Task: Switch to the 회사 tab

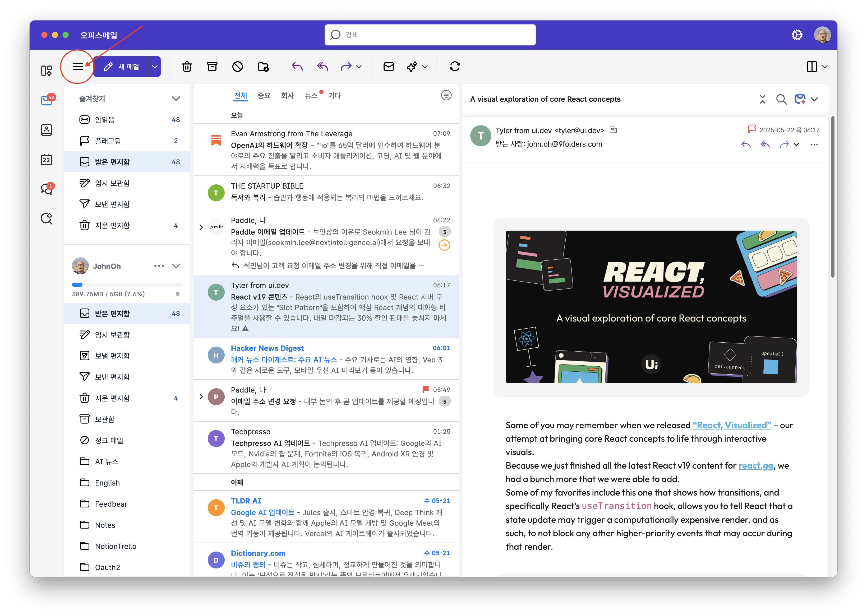Action: 287,96
